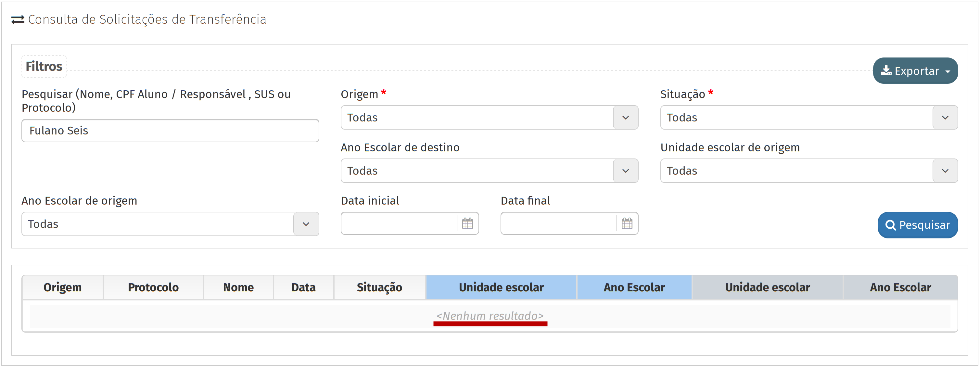Focus the Data inicial date field

click(399, 224)
